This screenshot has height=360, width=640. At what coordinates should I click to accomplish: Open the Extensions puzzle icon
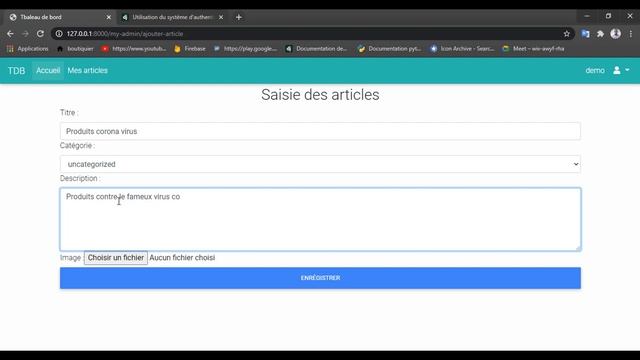click(x=600, y=34)
